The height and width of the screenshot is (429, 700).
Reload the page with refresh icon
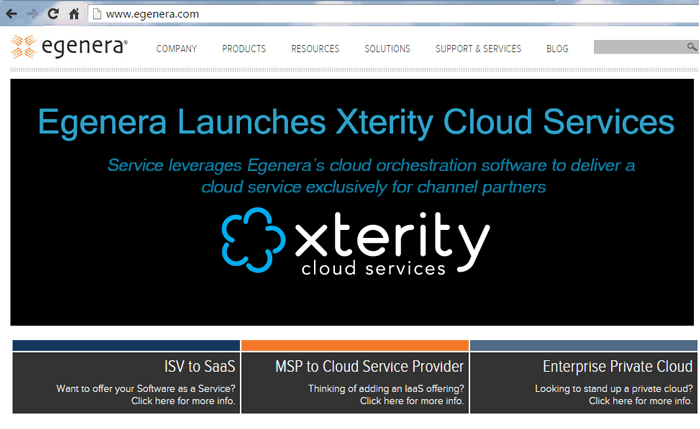click(x=53, y=14)
